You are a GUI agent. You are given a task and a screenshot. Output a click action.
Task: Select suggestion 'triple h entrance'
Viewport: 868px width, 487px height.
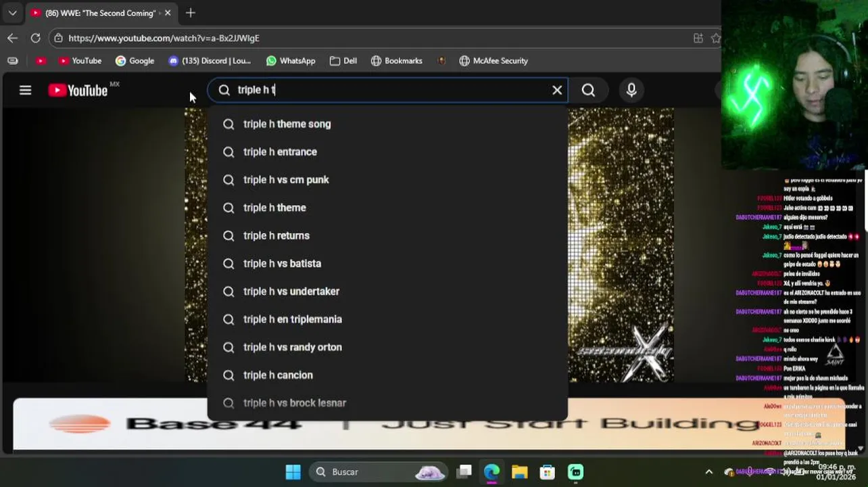(387, 152)
